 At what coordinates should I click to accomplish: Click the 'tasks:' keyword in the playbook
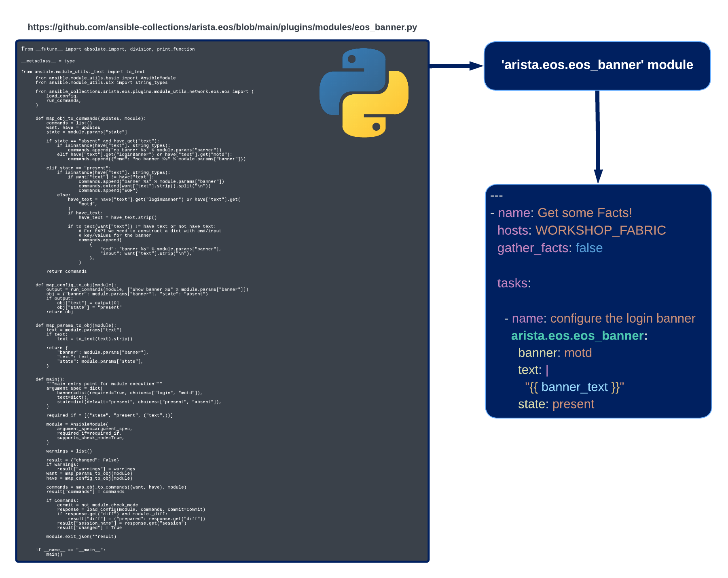[514, 283]
